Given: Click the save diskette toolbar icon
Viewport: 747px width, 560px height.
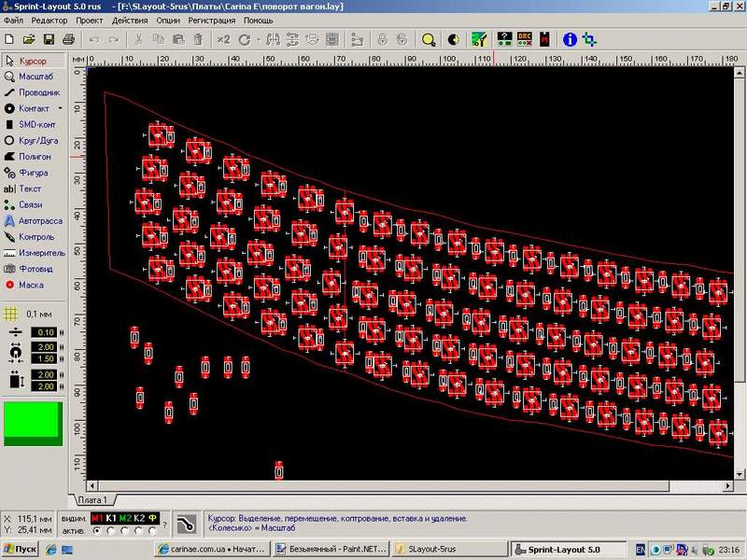Looking at the screenshot, I should [x=48, y=40].
